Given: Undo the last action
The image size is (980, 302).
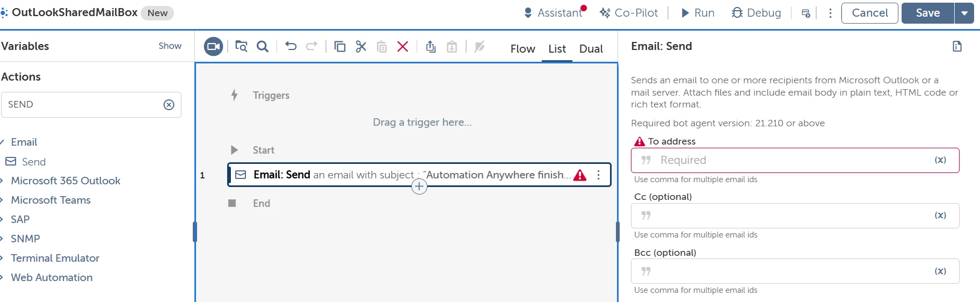Looking at the screenshot, I should [x=291, y=46].
